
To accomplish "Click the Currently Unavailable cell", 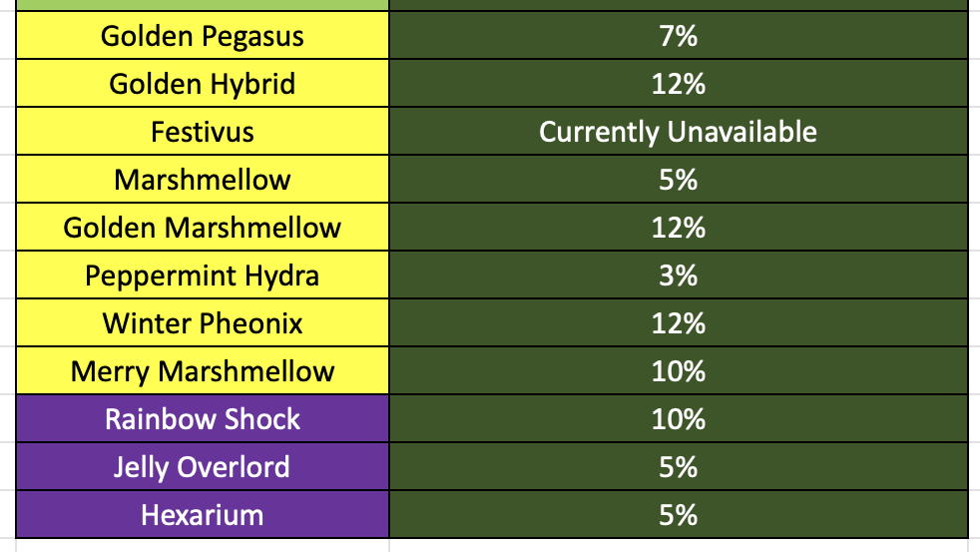I will [678, 132].
